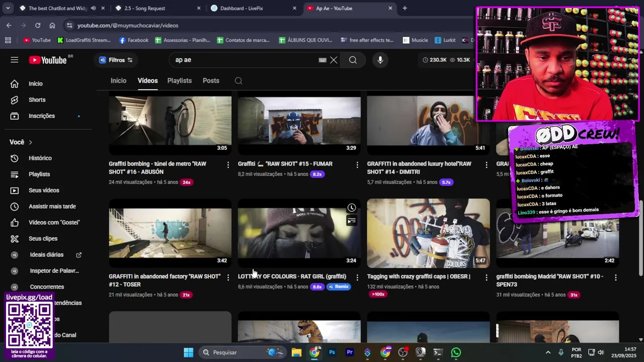The image size is (644, 362).
Task: Click the channel search magnifier icon
Action: click(x=238, y=80)
